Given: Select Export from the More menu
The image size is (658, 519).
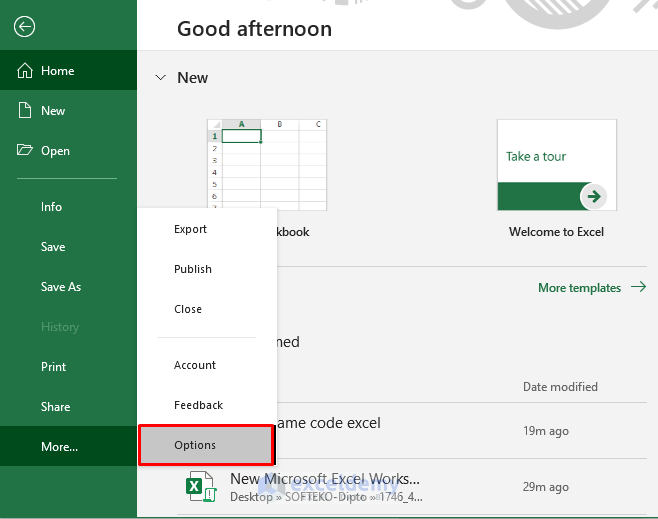Looking at the screenshot, I should pyautogui.click(x=207, y=229).
